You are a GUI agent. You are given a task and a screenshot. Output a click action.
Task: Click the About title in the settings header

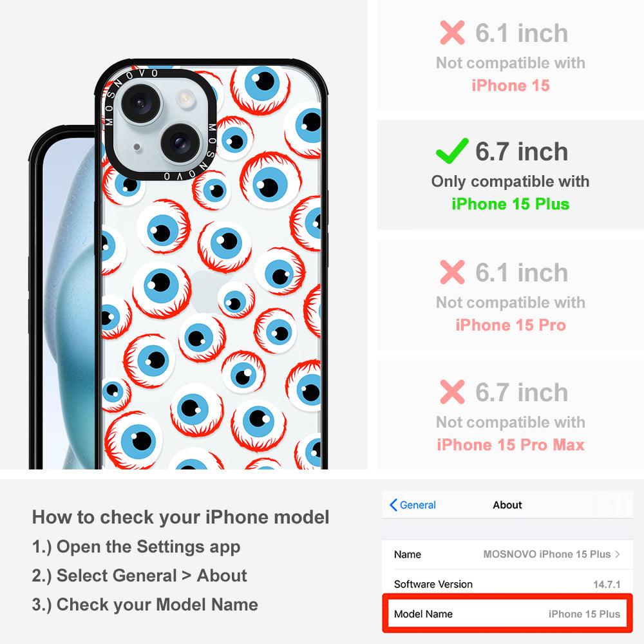pos(507,505)
